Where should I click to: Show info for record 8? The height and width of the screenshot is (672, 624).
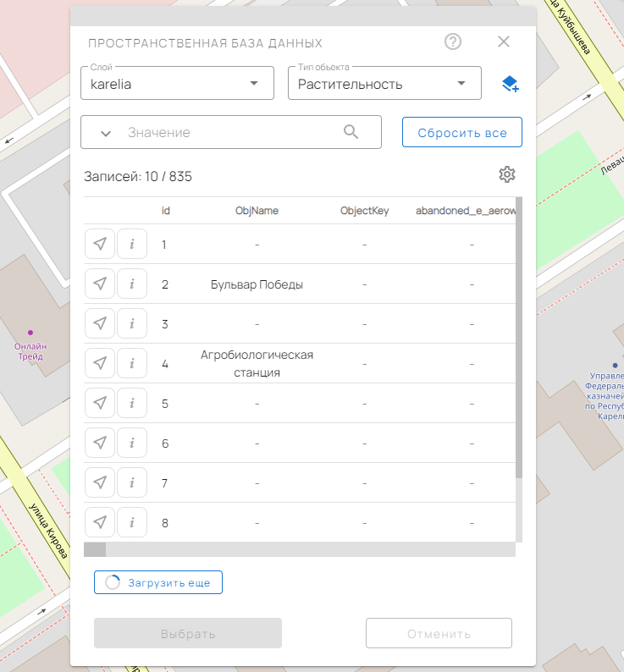132,523
